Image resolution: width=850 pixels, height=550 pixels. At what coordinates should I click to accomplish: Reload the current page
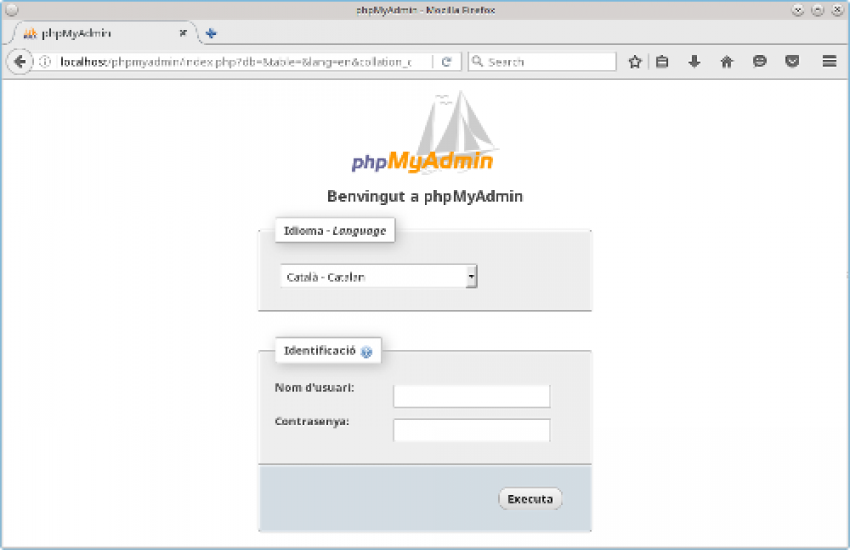click(x=446, y=62)
